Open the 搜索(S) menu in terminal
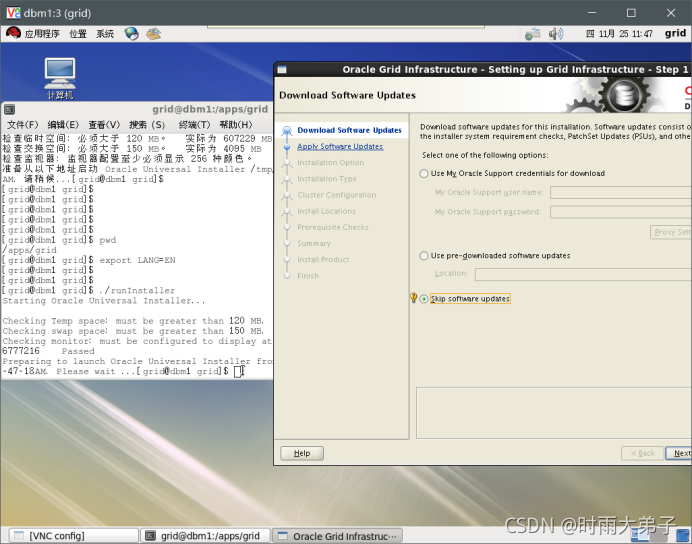 coord(147,125)
